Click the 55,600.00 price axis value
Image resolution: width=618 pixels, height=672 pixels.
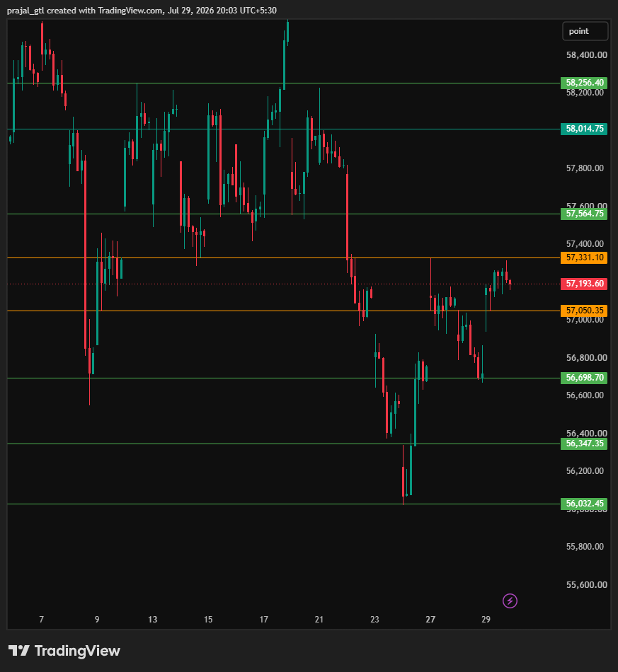[x=587, y=584]
